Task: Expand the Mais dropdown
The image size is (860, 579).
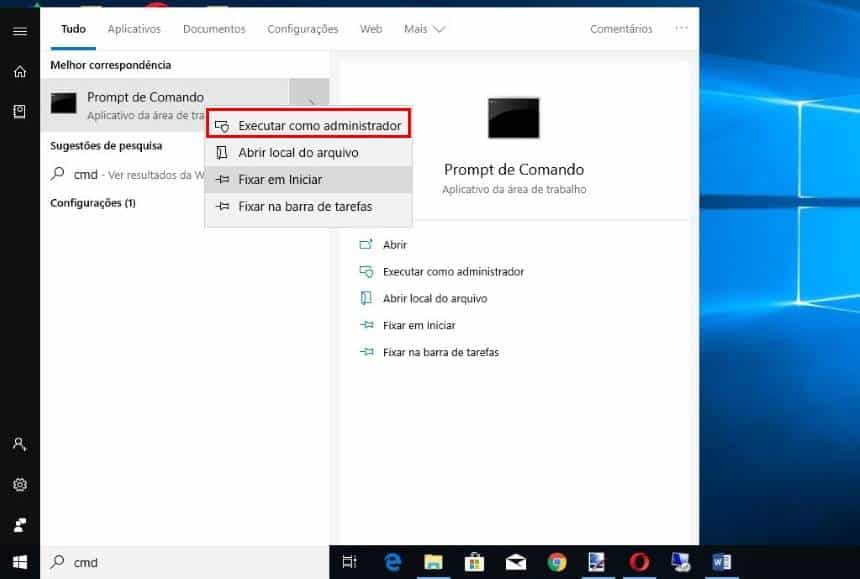Action: click(x=424, y=29)
